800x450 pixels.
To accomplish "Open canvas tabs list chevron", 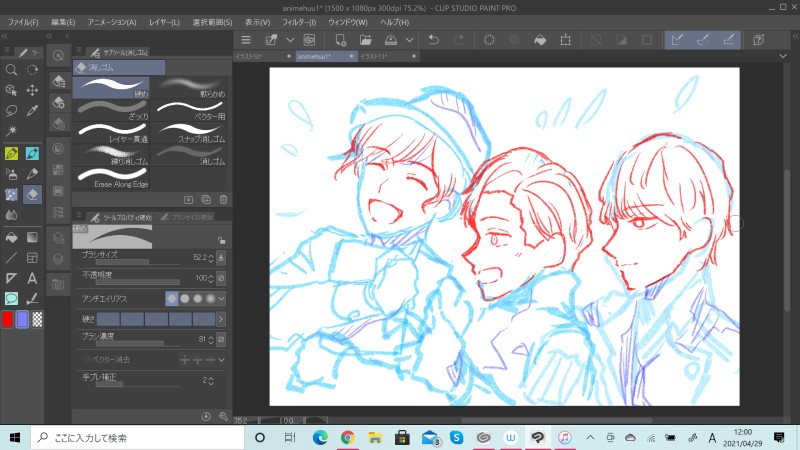I will pos(783,56).
